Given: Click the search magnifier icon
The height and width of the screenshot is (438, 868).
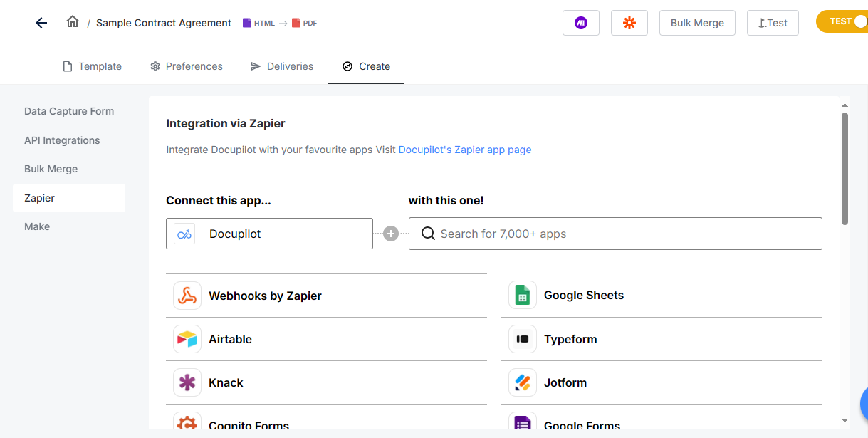Looking at the screenshot, I should pyautogui.click(x=428, y=234).
